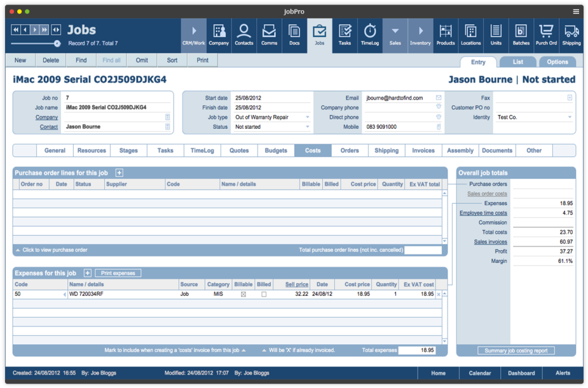Image resolution: width=588 pixels, height=388 pixels.
Task: Expand the CRM/Work section arrow
Action: 194,35
